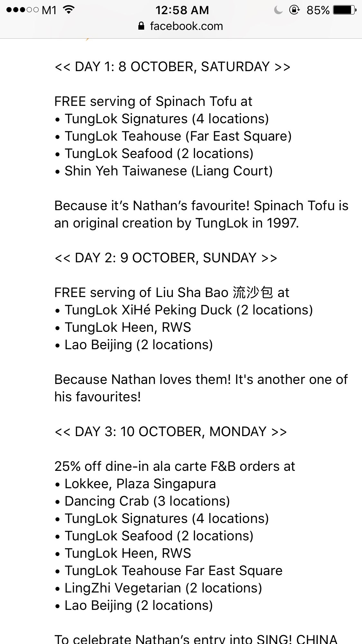Tap the DAY 1: 8 OCTOBER heading
This screenshot has height=644, width=362.
[x=172, y=67]
